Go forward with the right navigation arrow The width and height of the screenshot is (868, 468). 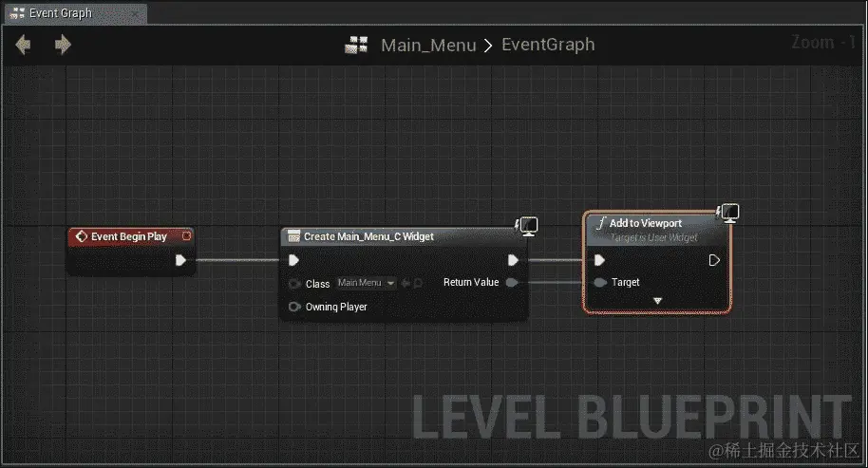(63, 45)
